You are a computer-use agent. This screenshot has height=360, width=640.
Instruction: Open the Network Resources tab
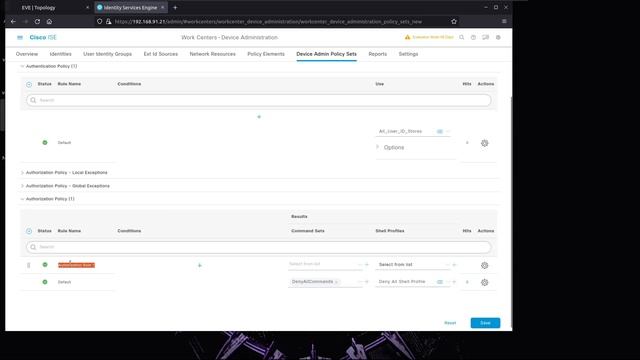pos(212,54)
